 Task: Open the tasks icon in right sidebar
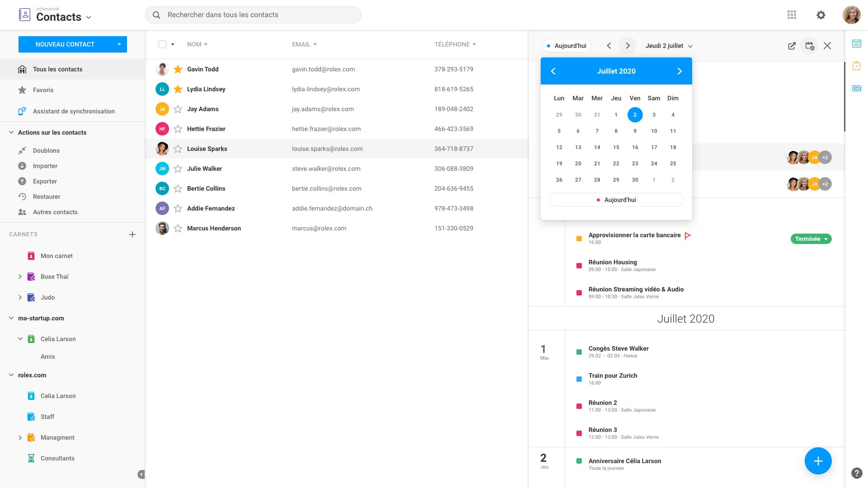coord(857,66)
